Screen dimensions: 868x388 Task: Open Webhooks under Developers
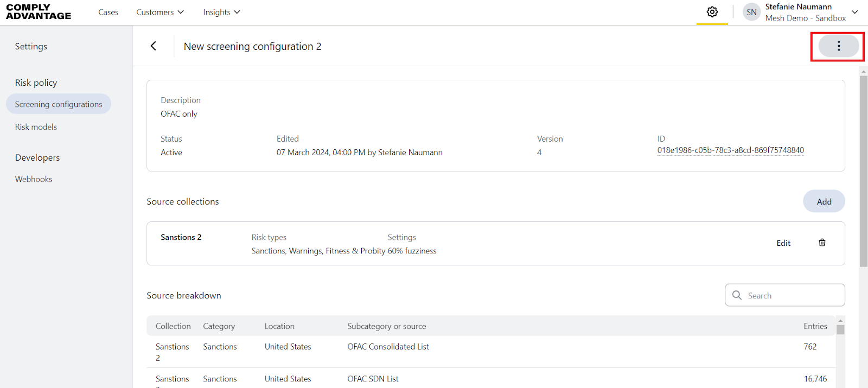point(34,179)
